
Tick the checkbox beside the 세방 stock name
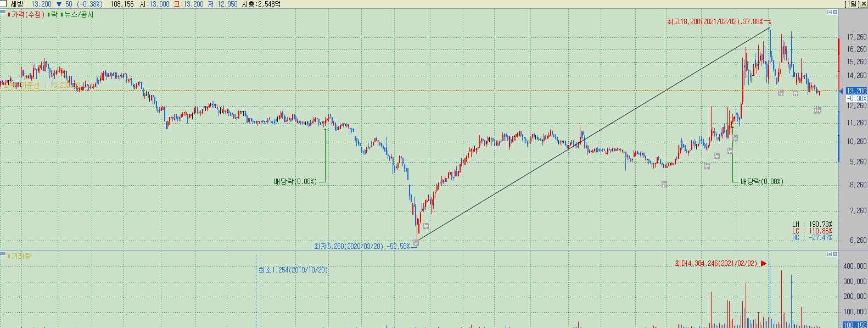[4, 4]
